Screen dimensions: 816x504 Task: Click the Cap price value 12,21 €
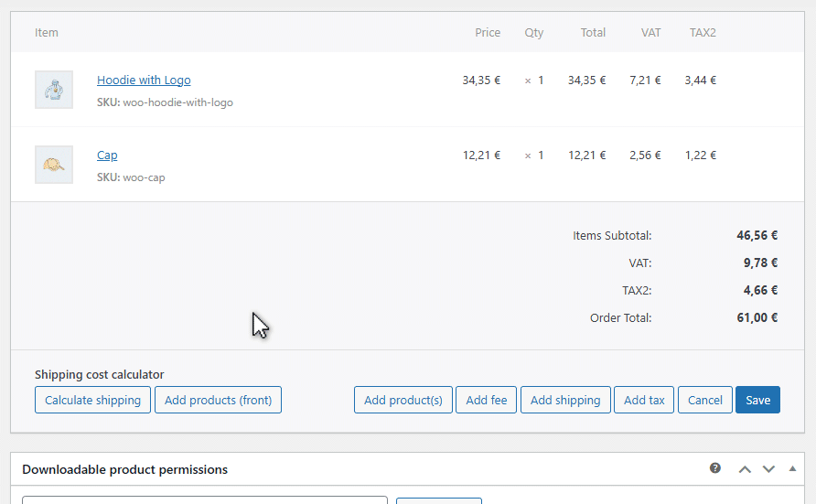[481, 155]
